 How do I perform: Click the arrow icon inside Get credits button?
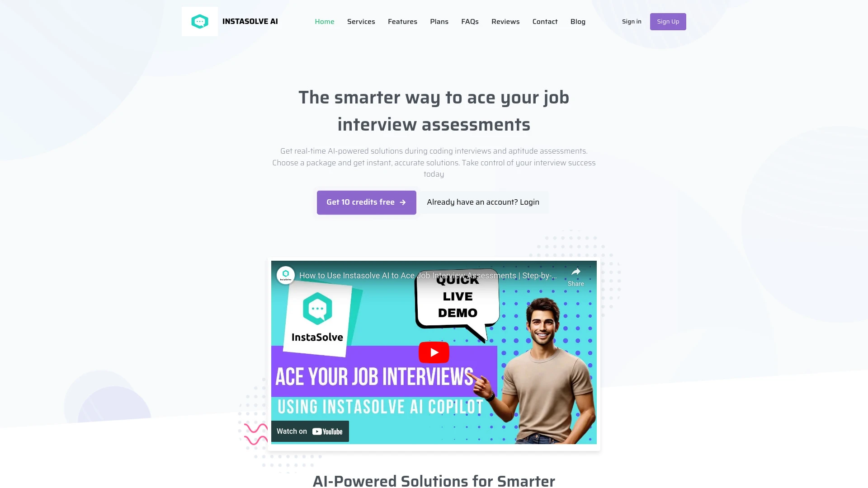(404, 202)
